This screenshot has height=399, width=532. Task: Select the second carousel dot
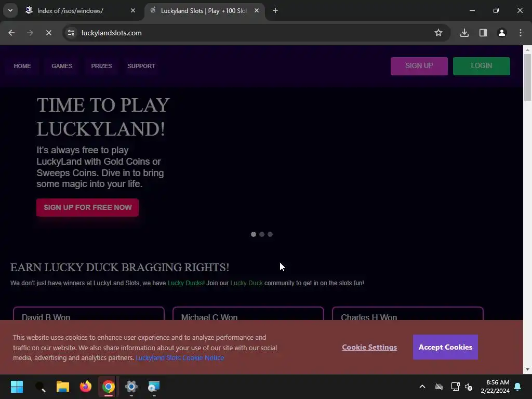262,234
